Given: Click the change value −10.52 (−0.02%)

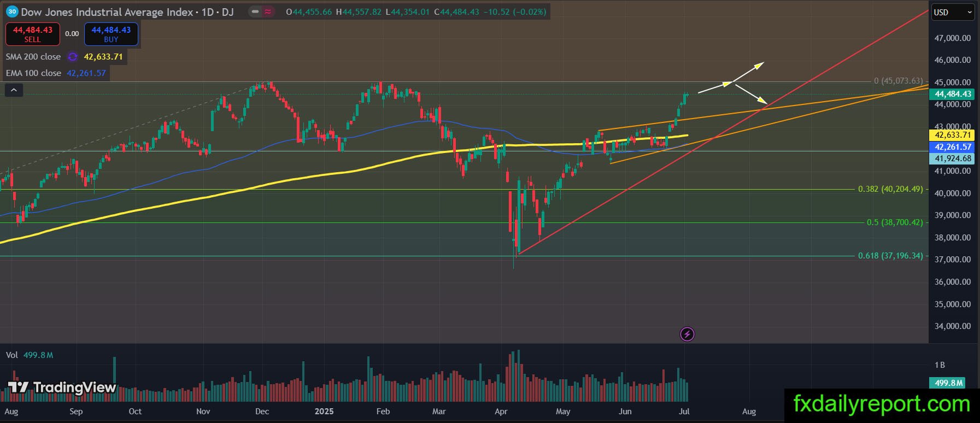Looking at the screenshot, I should [x=515, y=11].
